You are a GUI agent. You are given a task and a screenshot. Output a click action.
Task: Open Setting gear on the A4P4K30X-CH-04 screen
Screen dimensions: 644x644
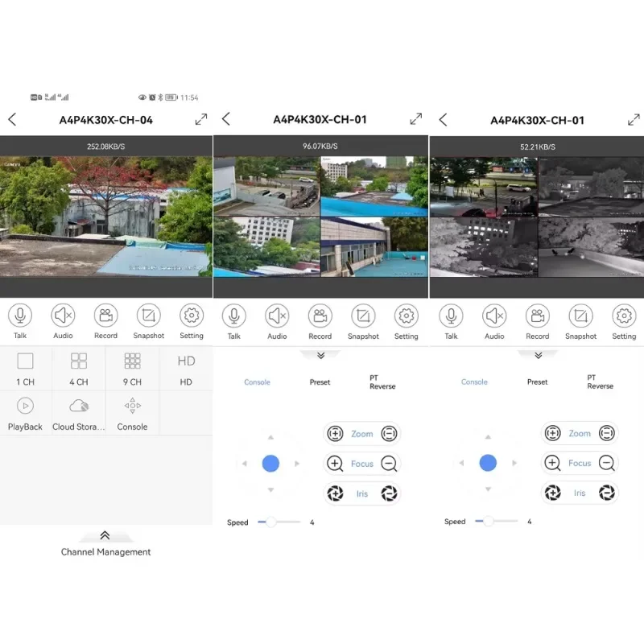point(192,316)
